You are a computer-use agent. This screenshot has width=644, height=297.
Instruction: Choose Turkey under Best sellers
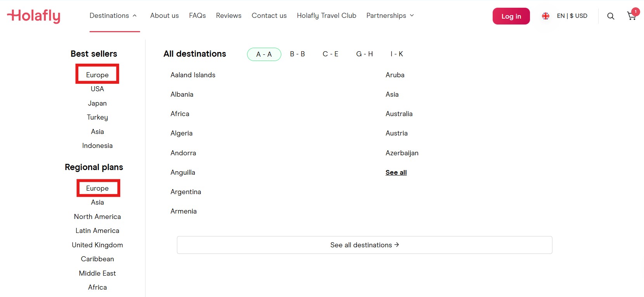click(97, 117)
